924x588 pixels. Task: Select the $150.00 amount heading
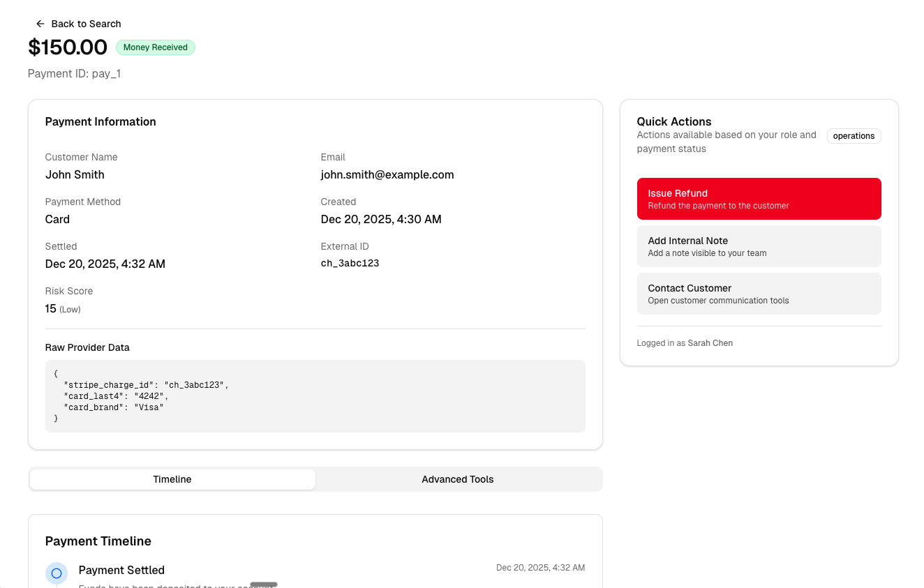click(68, 47)
